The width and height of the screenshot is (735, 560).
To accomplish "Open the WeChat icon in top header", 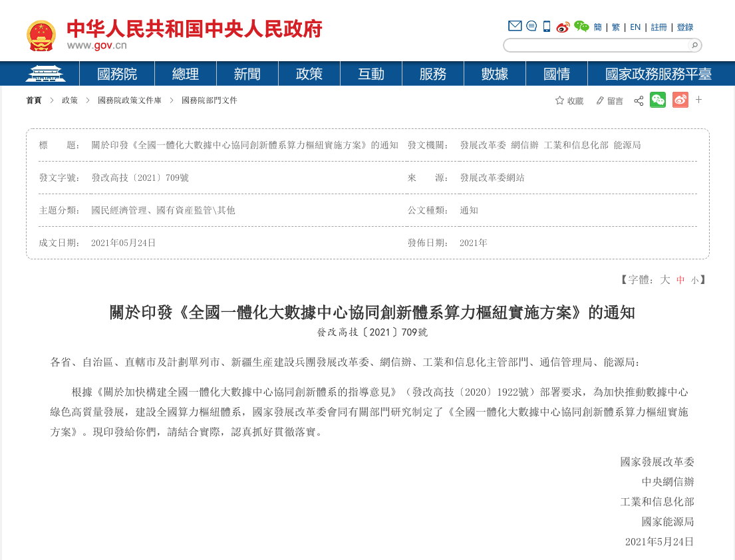I will pos(582,26).
